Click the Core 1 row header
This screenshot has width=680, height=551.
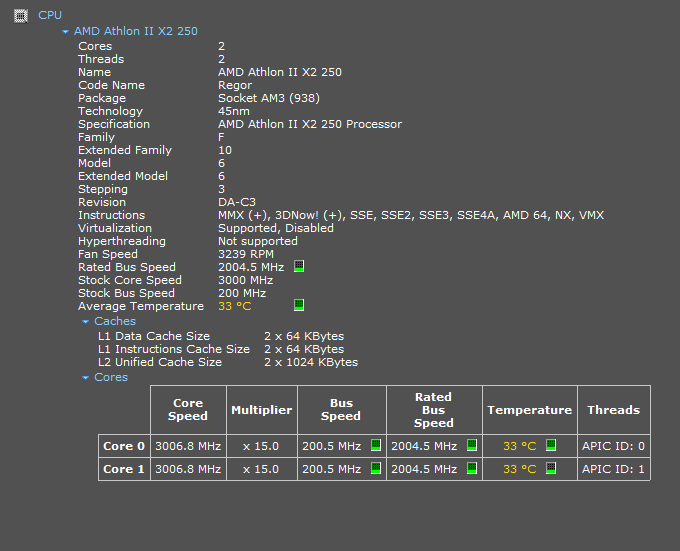124,469
